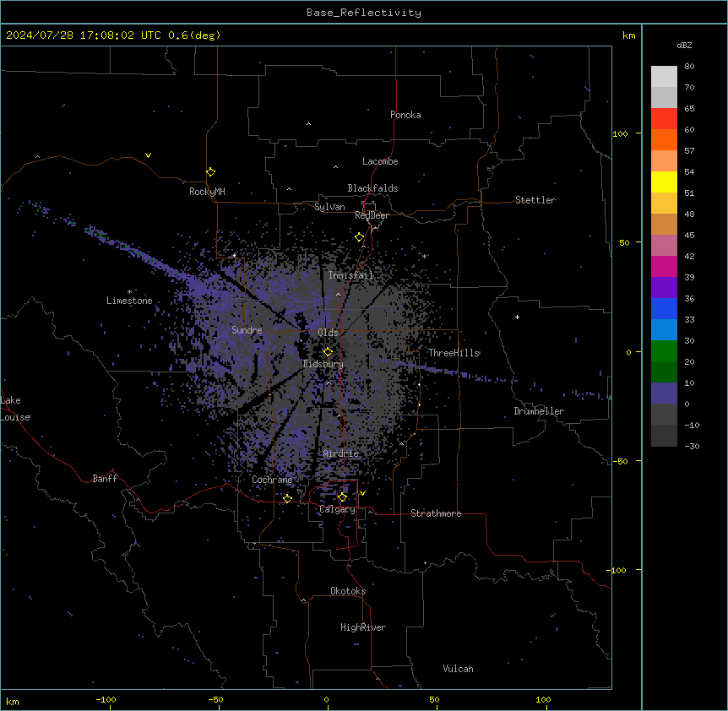
Task: Select the Olds label
Action: (328, 333)
